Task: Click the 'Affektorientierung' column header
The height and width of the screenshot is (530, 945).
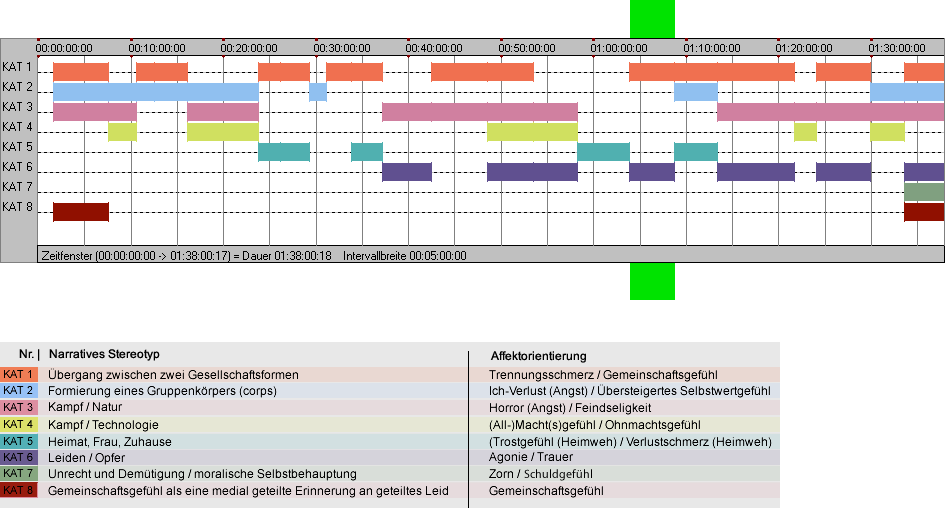Action: pyautogui.click(x=538, y=356)
